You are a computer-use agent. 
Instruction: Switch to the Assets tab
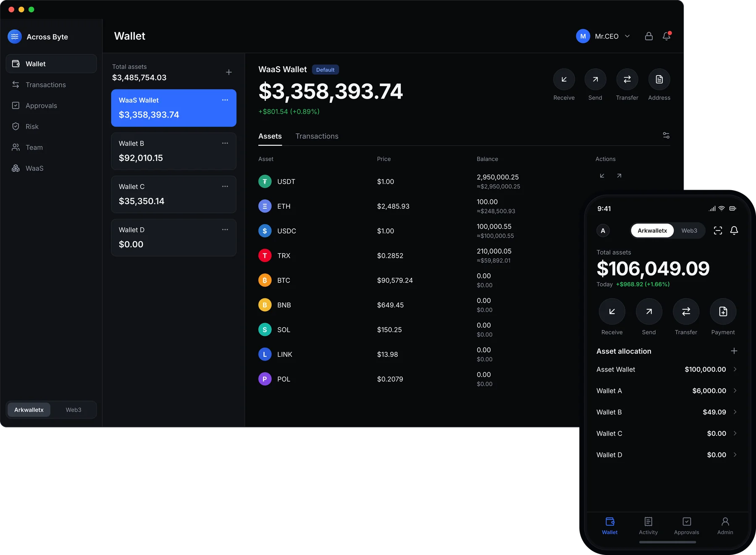click(270, 136)
